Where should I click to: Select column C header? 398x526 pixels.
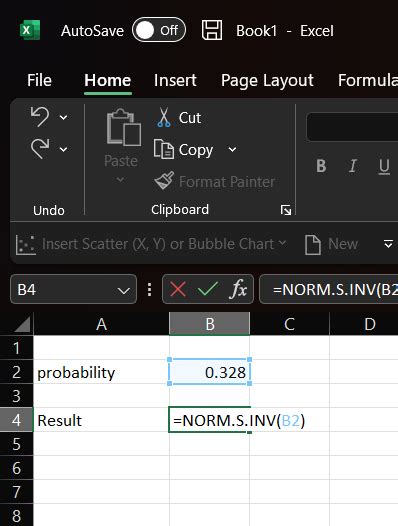point(290,324)
